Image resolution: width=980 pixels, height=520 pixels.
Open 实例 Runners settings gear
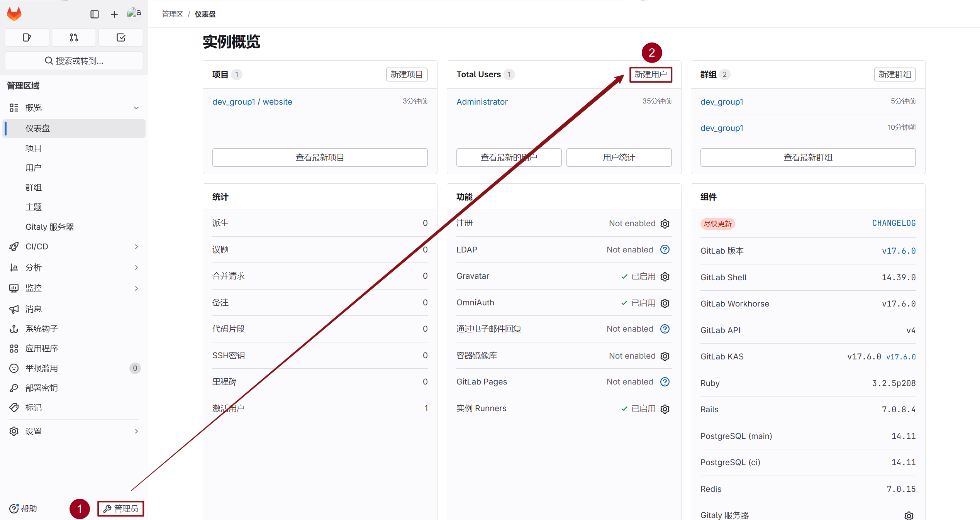(665, 409)
